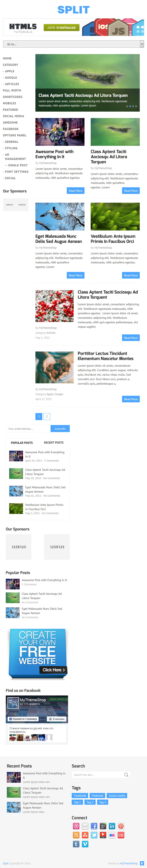The height and width of the screenshot is (868, 147).
Task: Click the email envelope icon
Action: click(85, 826)
